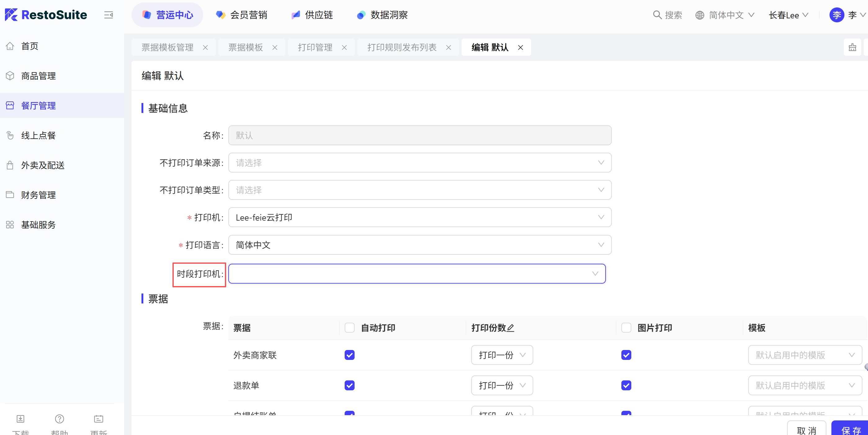Open the 打印机 dropdown
The height and width of the screenshot is (435, 868).
[x=419, y=217]
